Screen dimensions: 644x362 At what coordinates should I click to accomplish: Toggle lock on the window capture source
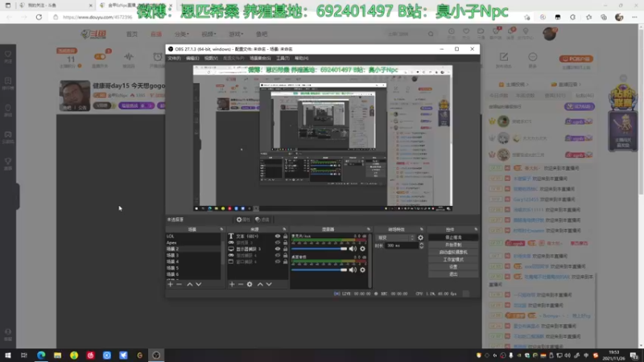[x=285, y=262]
